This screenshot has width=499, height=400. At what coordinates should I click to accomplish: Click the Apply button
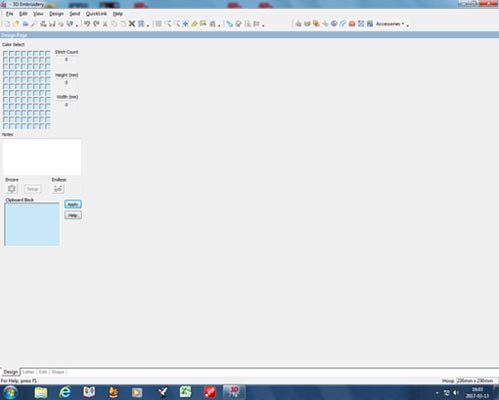point(73,204)
